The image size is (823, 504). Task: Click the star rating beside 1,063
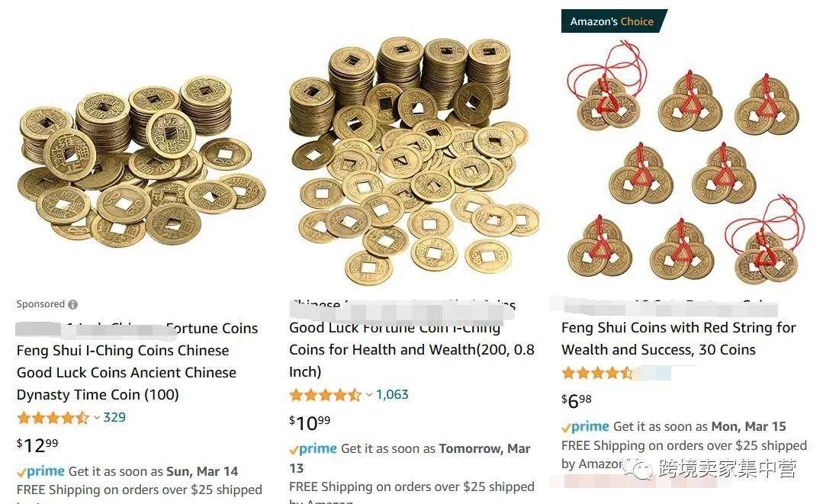tap(326, 394)
